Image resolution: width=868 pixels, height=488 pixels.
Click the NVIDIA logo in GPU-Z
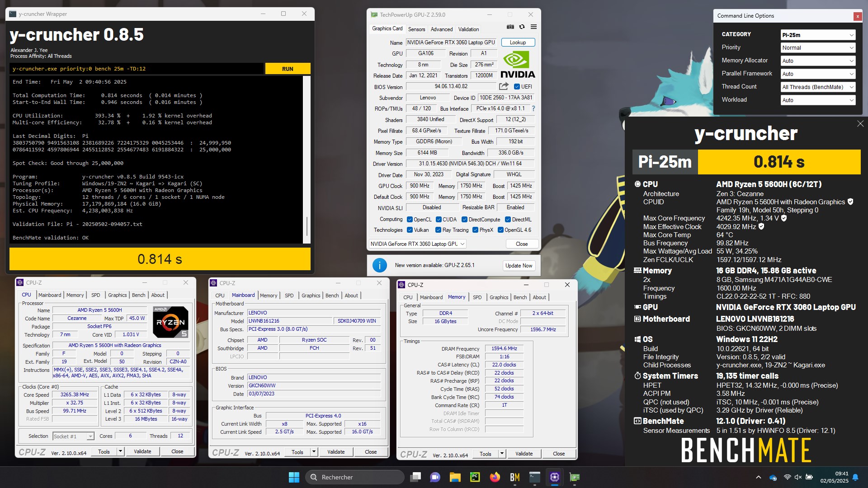point(518,65)
